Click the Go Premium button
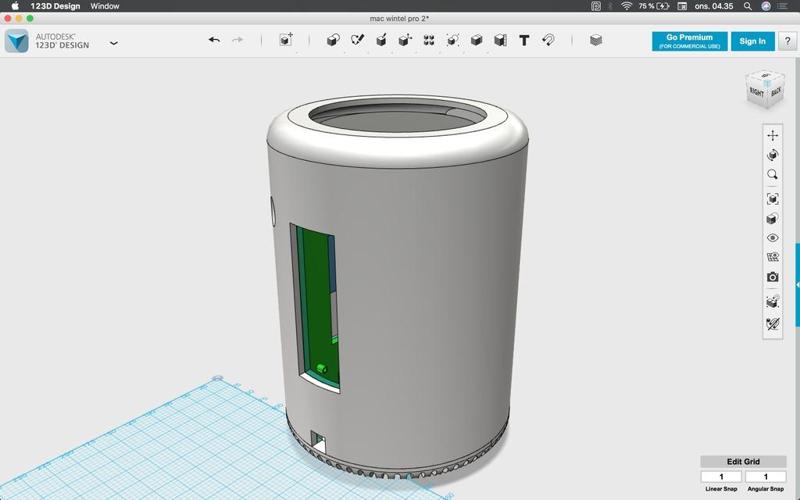Image resolution: width=800 pixels, height=500 pixels. click(689, 41)
